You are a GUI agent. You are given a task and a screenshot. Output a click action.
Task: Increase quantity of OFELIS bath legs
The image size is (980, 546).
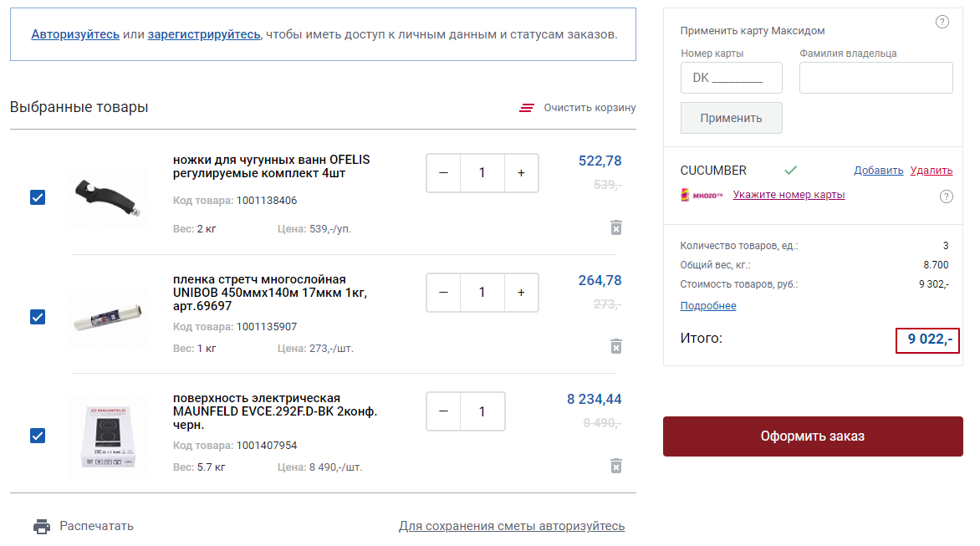521,173
